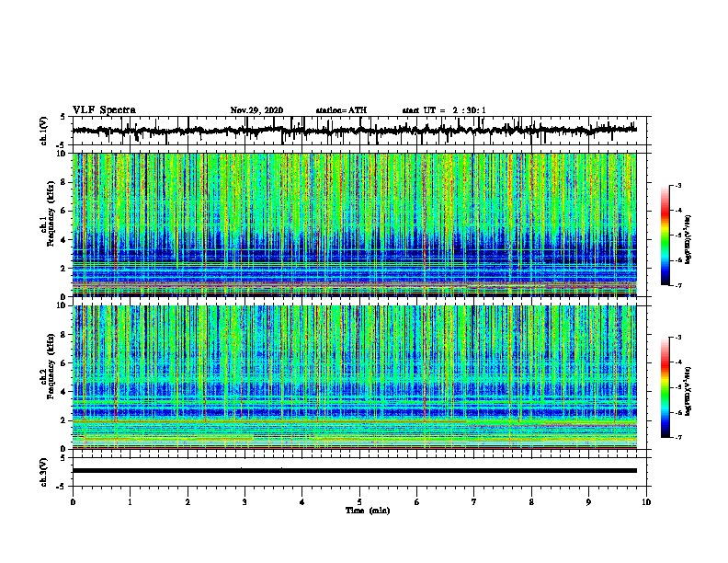Click the time axis tick label "9"
This screenshot has height=563, width=728.
588,502
